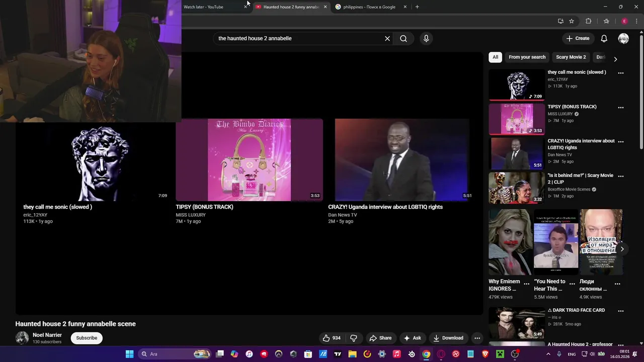Click the Create button

coord(578,38)
